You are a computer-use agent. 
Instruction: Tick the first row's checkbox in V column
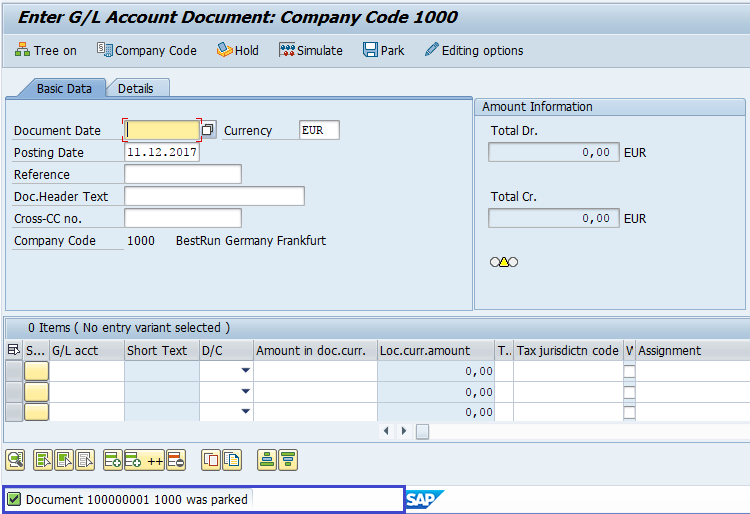pyautogui.click(x=629, y=371)
